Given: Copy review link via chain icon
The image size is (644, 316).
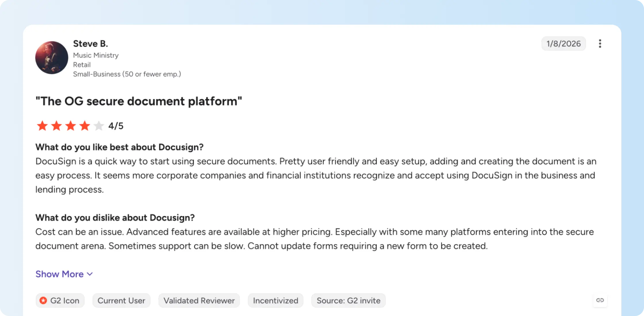Looking at the screenshot, I should [600, 300].
